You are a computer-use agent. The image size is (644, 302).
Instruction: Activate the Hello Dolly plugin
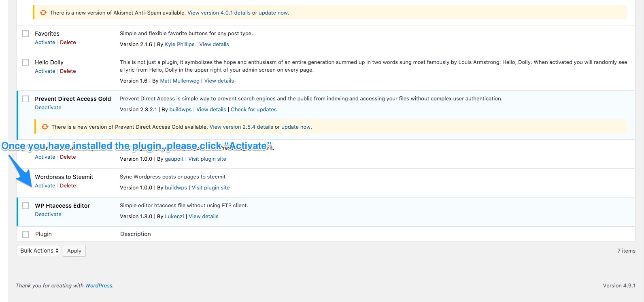coord(45,71)
